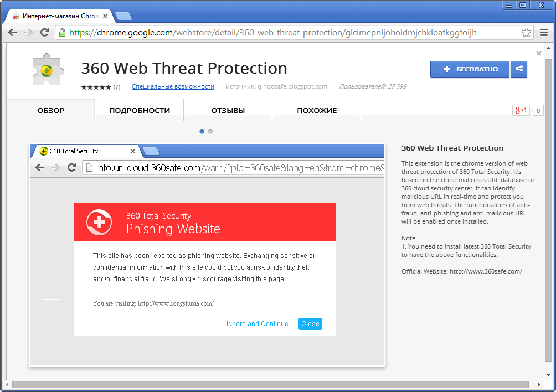Click the browser forward arrow
Image resolution: width=556 pixels, height=392 pixels.
[x=28, y=33]
